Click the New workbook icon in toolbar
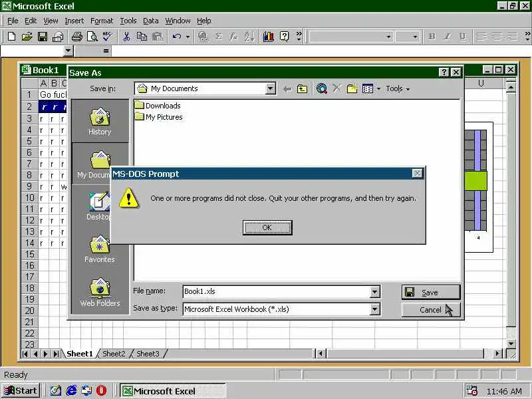532x399 pixels. [11, 37]
